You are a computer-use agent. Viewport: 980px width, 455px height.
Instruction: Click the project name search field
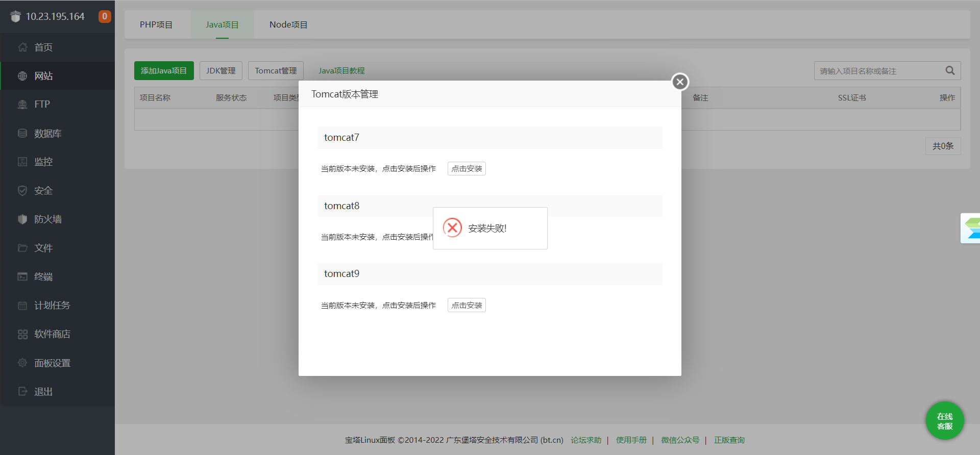878,71
